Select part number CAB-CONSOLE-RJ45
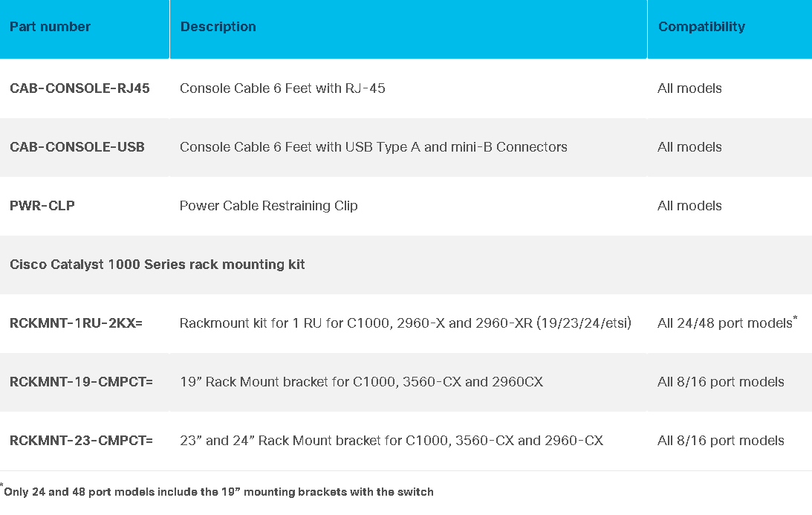This screenshot has height=515, width=812. 79,88
